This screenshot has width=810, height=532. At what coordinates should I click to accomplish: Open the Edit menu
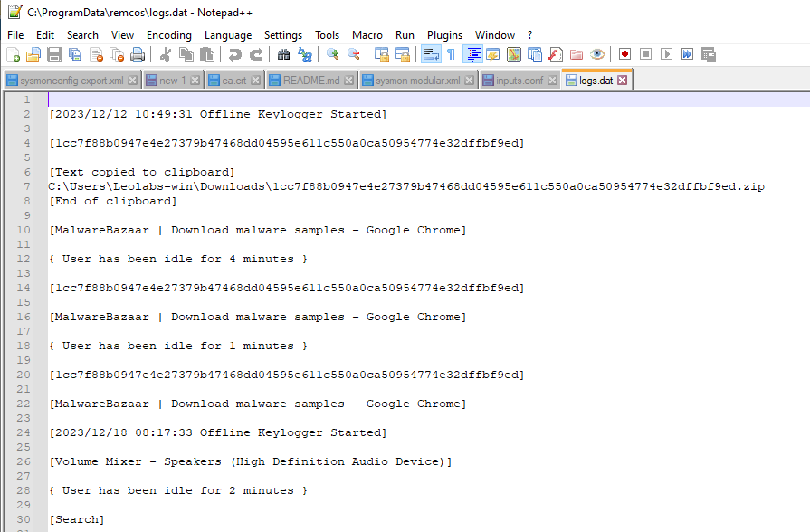pos(45,35)
